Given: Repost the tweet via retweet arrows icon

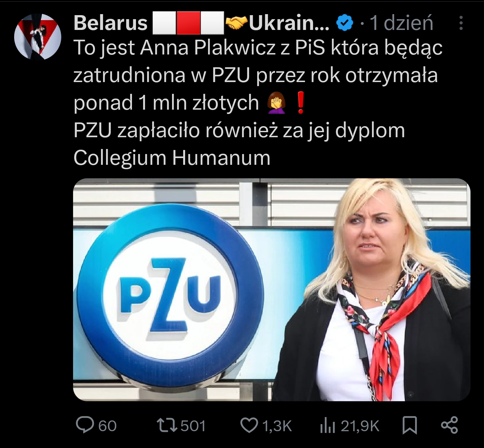Looking at the screenshot, I should click(167, 425).
